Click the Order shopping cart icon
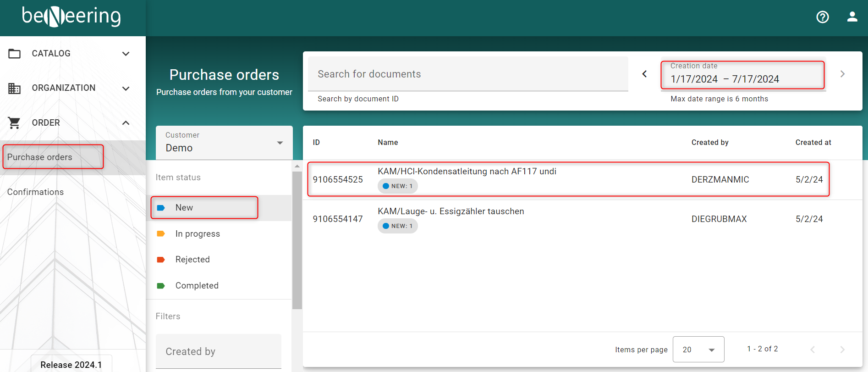 click(15, 123)
